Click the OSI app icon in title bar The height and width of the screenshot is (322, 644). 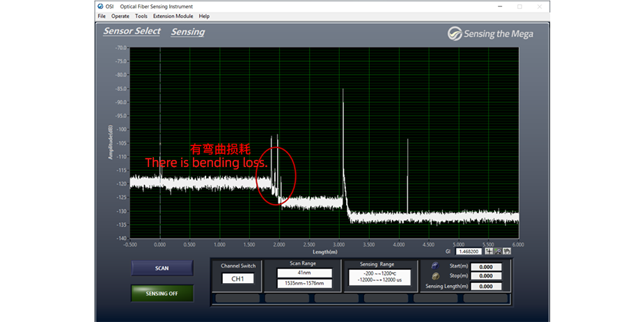(101, 6)
